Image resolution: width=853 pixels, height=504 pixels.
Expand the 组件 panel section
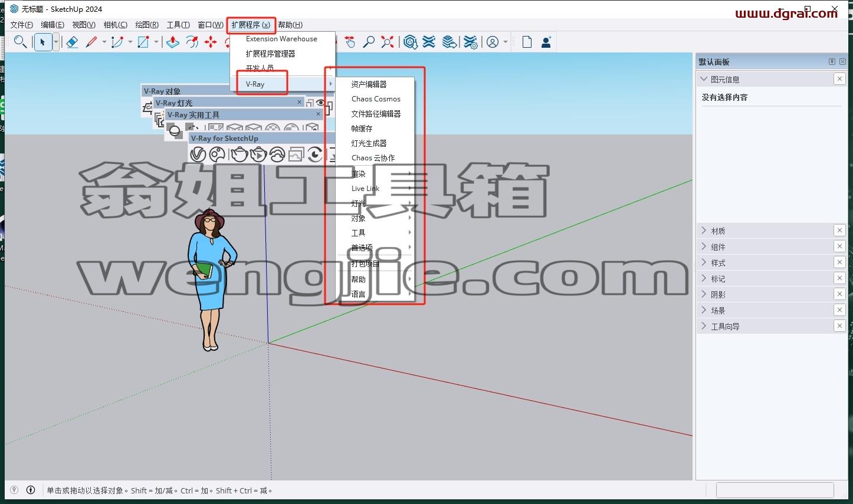[x=704, y=246]
